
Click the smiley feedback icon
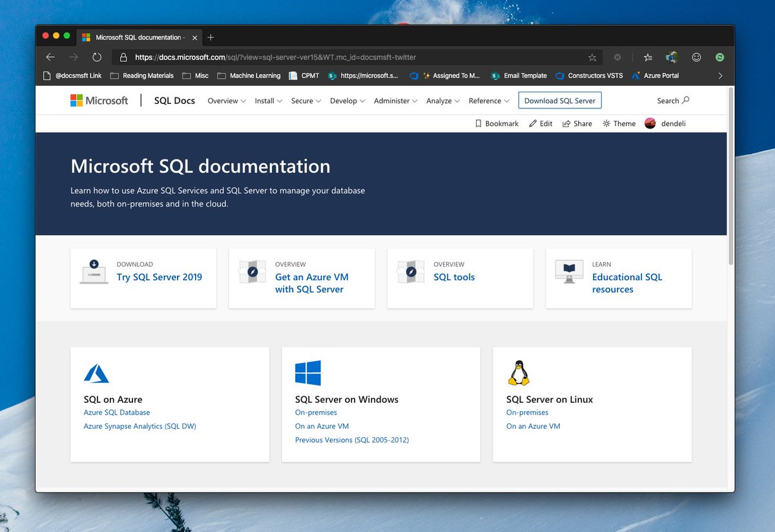coord(696,57)
